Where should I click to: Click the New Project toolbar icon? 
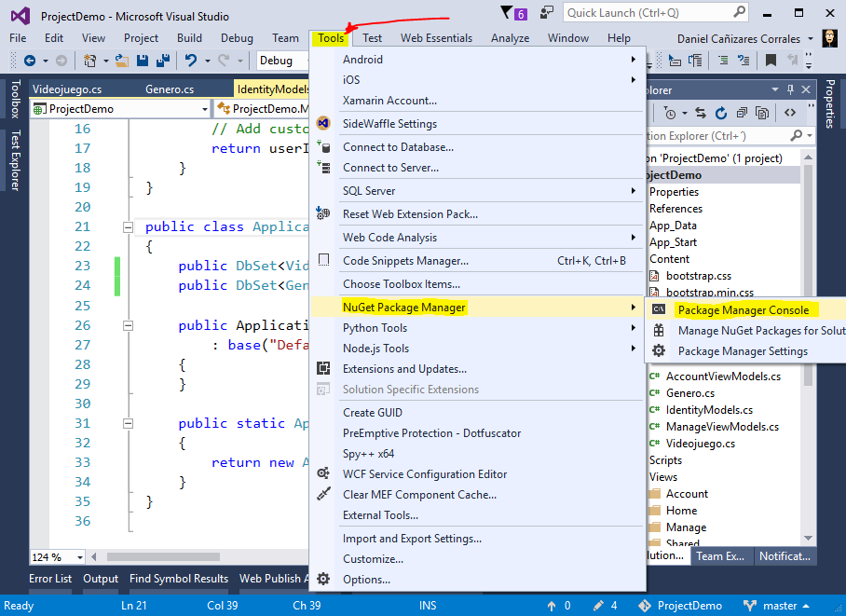tap(89, 61)
